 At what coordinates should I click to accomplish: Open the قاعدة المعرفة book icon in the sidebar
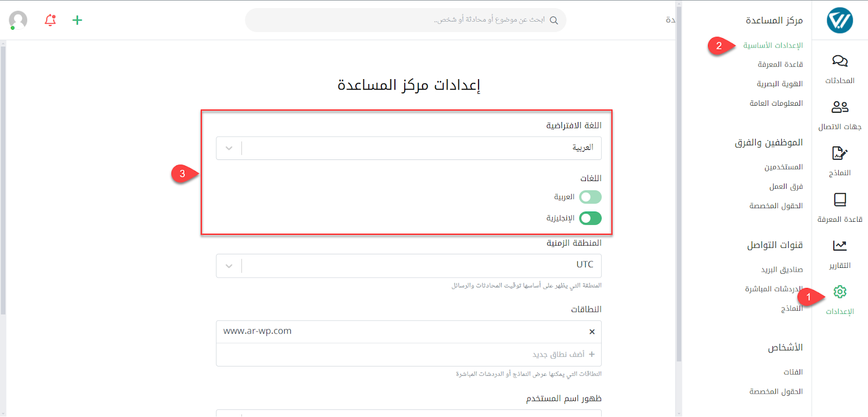tap(840, 200)
